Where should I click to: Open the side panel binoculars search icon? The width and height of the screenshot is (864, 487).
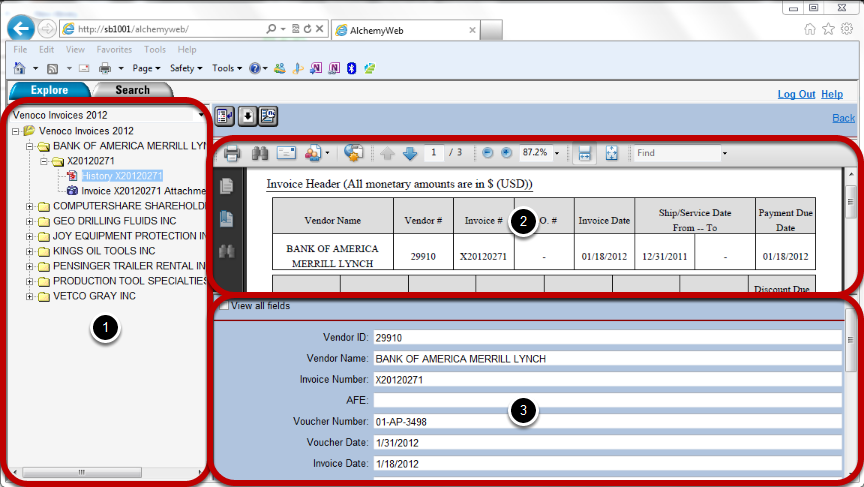pyautogui.click(x=226, y=252)
